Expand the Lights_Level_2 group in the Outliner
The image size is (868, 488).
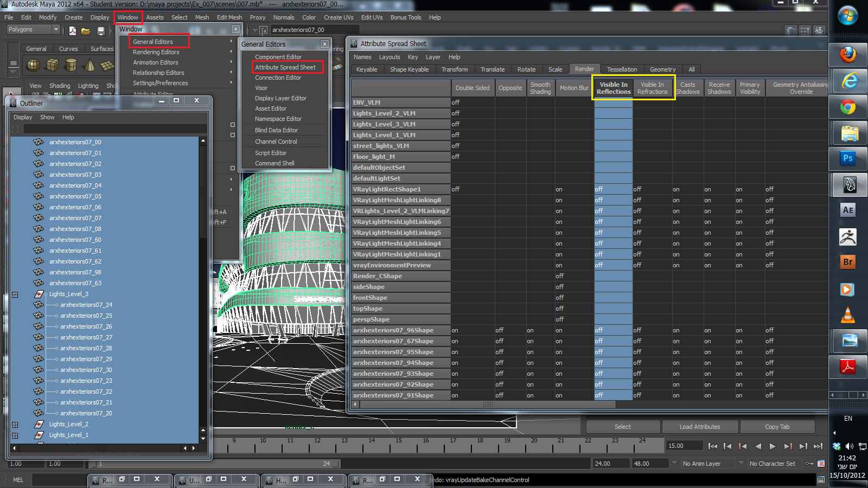click(15, 425)
